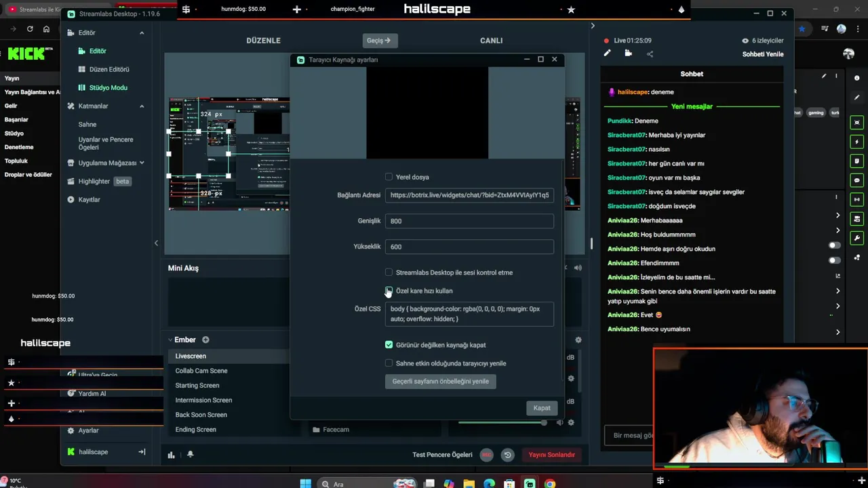This screenshot has height=488, width=868.
Task: Click the Özel CSS text area
Action: pyautogui.click(x=469, y=314)
